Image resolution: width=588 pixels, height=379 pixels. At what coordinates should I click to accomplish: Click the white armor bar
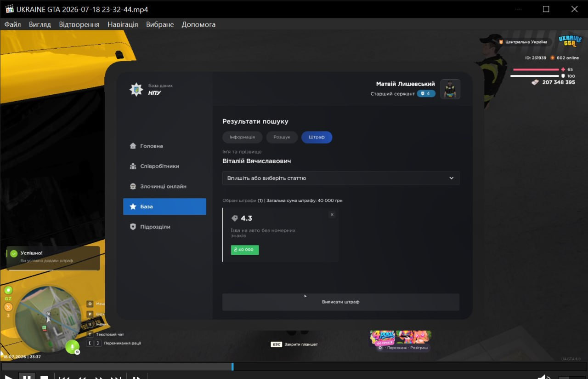point(535,76)
